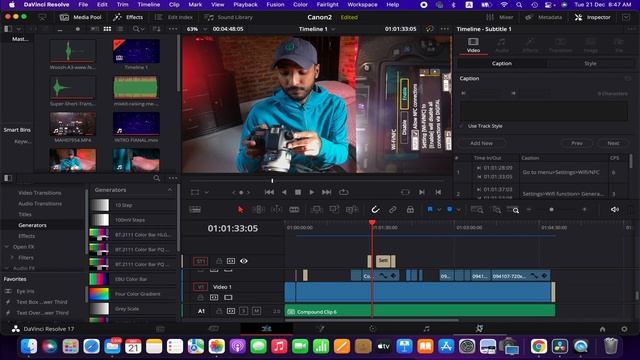This screenshot has height=360, width=640.
Task: Open the Sound Library panel
Action: [x=229, y=17]
